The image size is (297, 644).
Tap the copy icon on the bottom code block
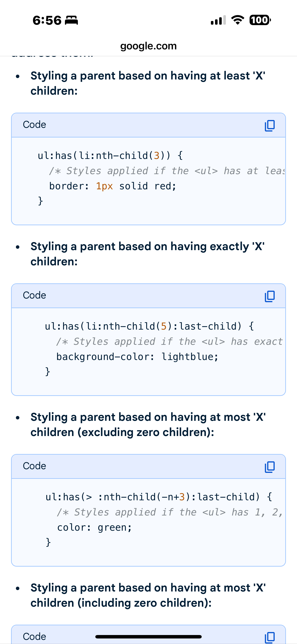click(270, 637)
